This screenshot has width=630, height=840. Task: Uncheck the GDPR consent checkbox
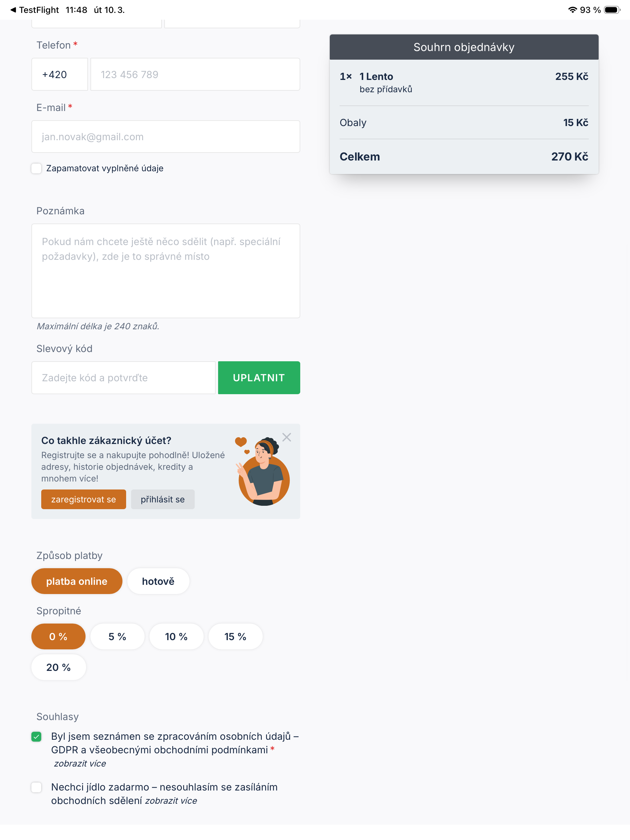point(37,736)
